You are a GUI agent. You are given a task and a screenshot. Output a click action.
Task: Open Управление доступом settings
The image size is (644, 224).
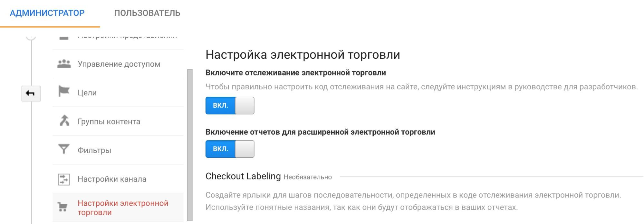click(119, 64)
